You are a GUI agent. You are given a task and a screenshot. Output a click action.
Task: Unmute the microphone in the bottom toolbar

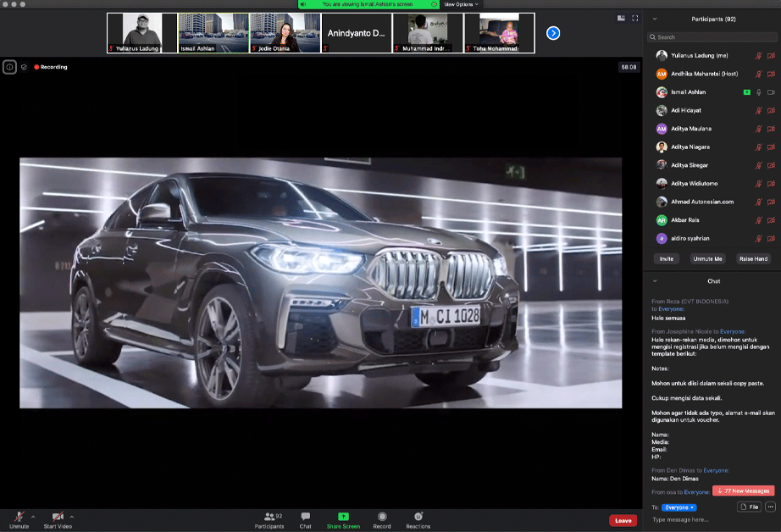[19, 518]
